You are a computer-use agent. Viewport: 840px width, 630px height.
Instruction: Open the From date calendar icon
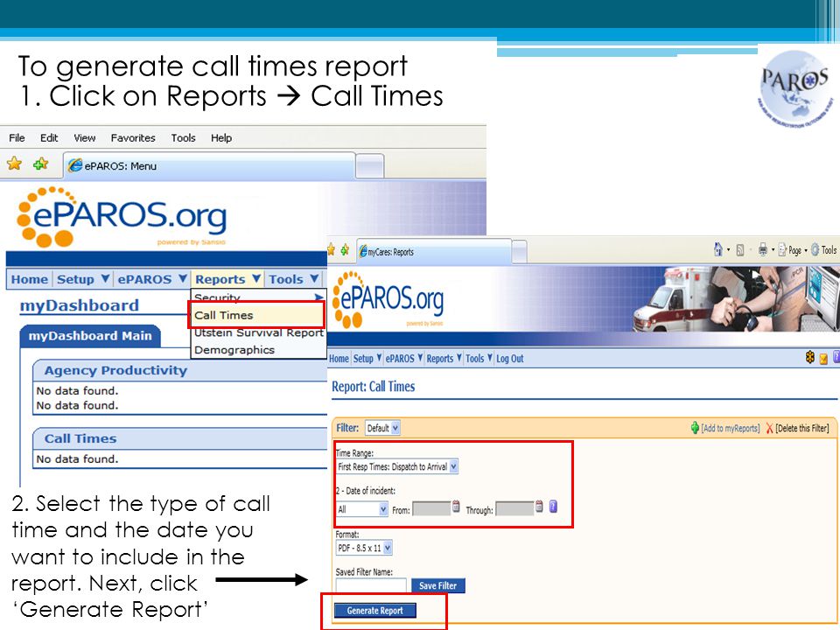click(456, 507)
